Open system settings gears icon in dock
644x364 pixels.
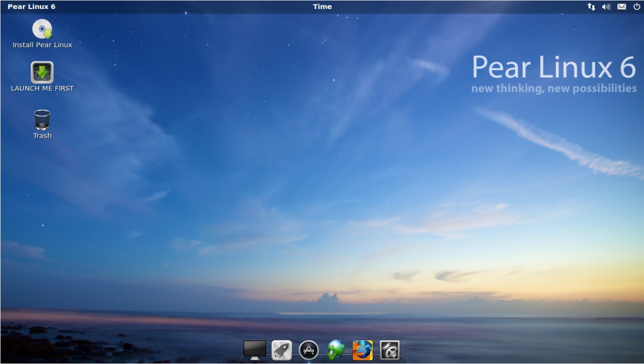[389, 350]
